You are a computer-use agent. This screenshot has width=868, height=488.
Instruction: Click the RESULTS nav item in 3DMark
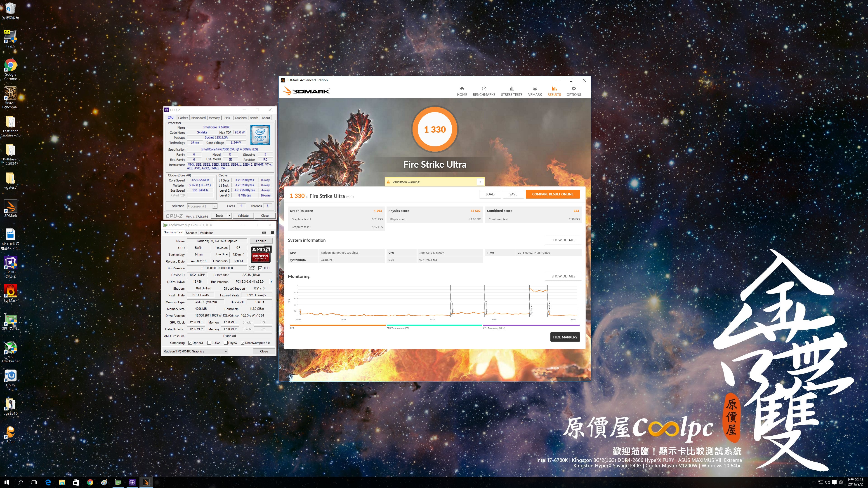tap(554, 91)
